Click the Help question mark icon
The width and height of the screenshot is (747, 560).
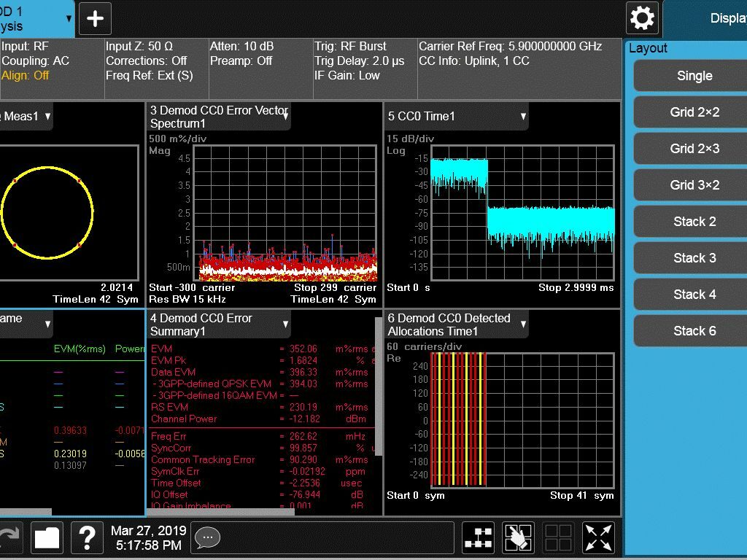(x=87, y=537)
